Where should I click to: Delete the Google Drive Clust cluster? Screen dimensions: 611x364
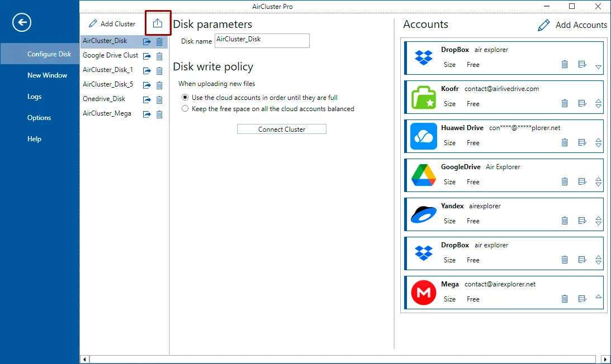159,56
